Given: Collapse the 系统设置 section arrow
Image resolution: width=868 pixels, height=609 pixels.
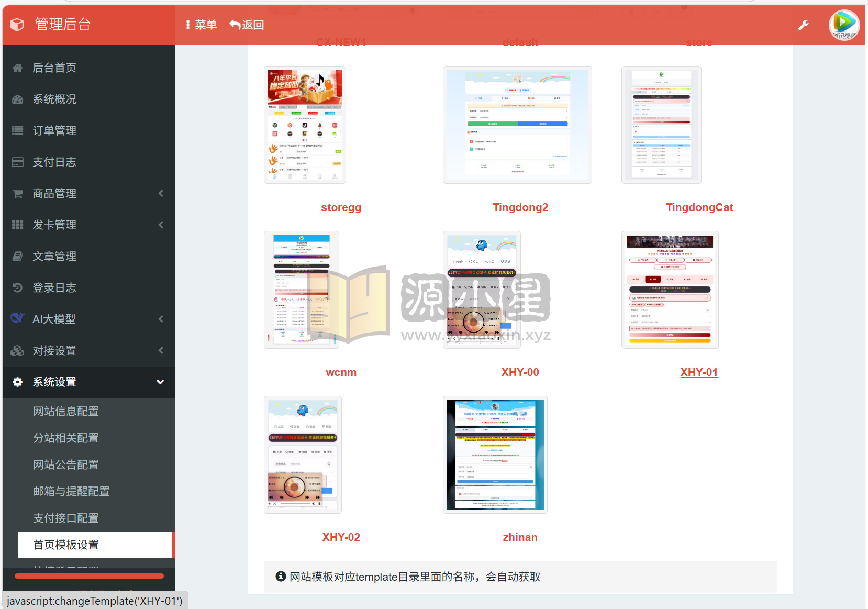Looking at the screenshot, I should [x=160, y=382].
